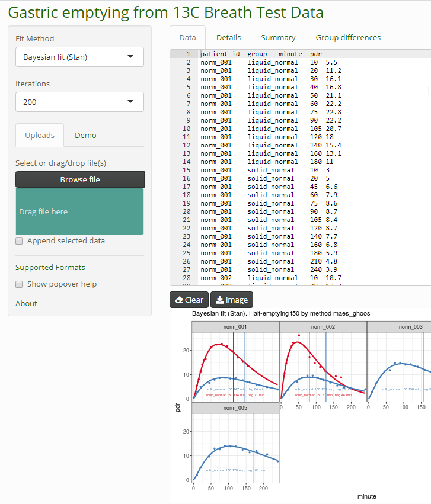The image size is (431, 504).
Task: Toggle Show popover help checkbox
Action: (20, 284)
